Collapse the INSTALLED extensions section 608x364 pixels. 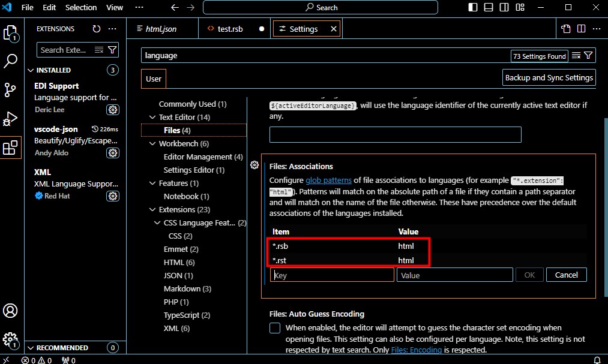[31, 70]
